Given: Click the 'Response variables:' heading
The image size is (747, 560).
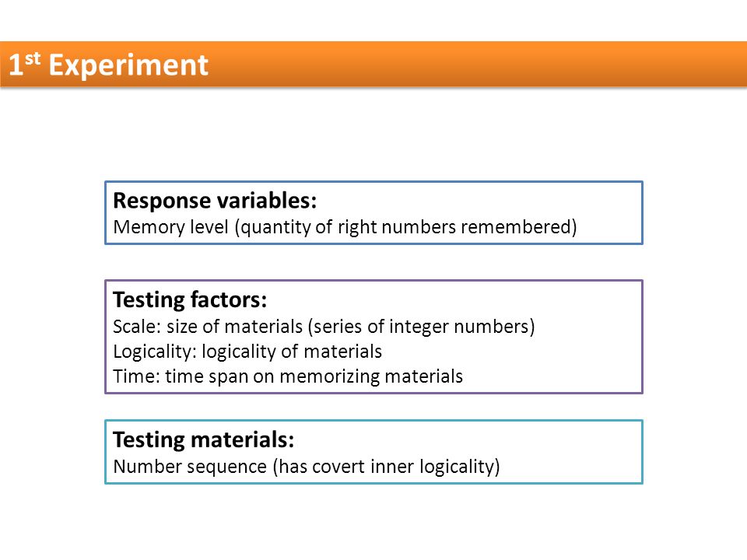Looking at the screenshot, I should click(215, 201).
